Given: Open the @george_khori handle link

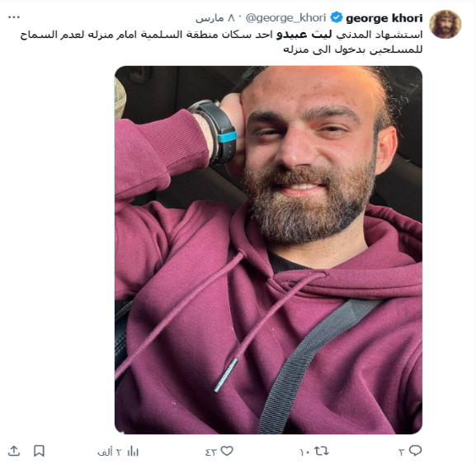Looking at the screenshot, I should 285,18.
